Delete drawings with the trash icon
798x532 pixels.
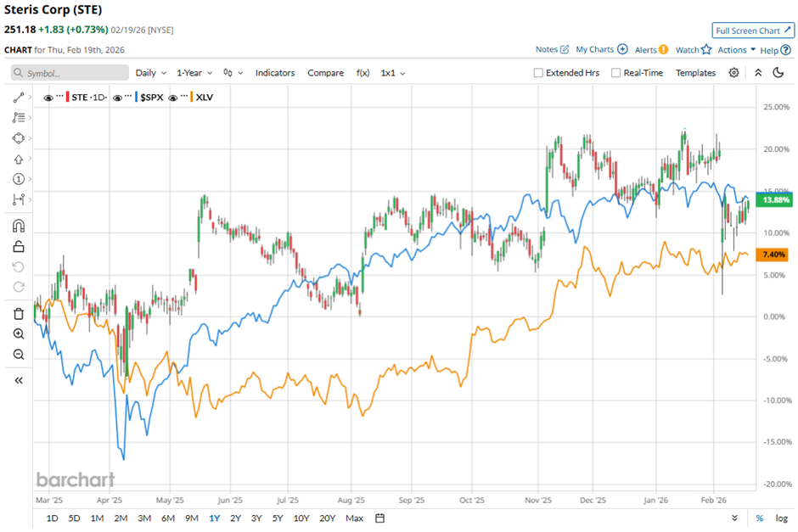tap(19, 313)
